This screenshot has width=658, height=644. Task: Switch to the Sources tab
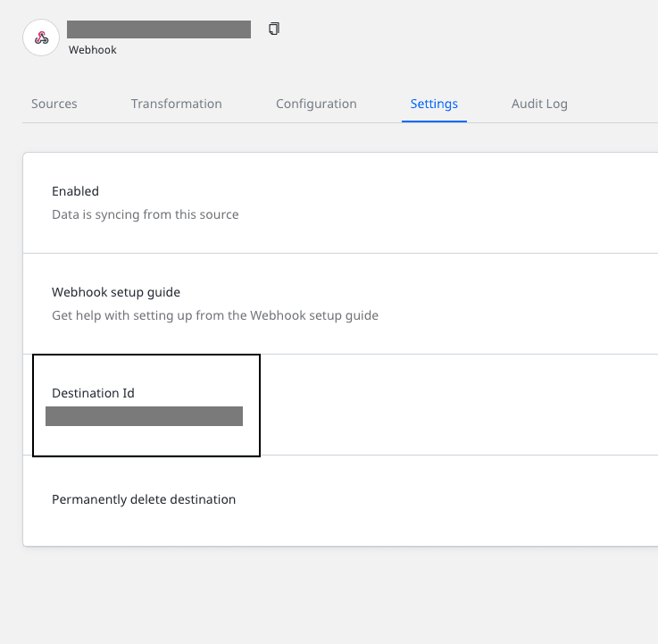point(54,104)
